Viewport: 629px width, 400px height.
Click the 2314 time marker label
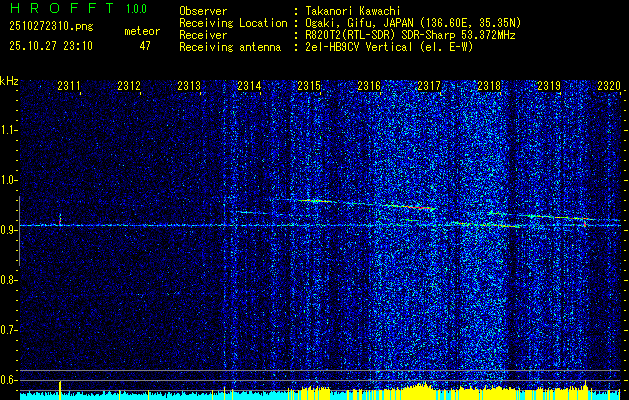(249, 85)
